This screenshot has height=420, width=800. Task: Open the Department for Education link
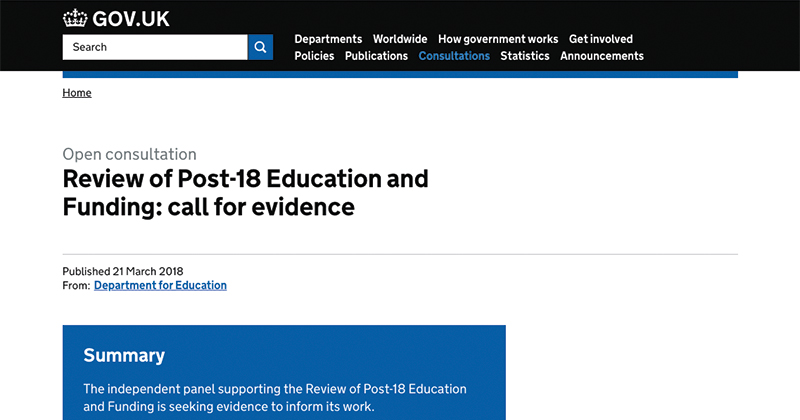[160, 285]
